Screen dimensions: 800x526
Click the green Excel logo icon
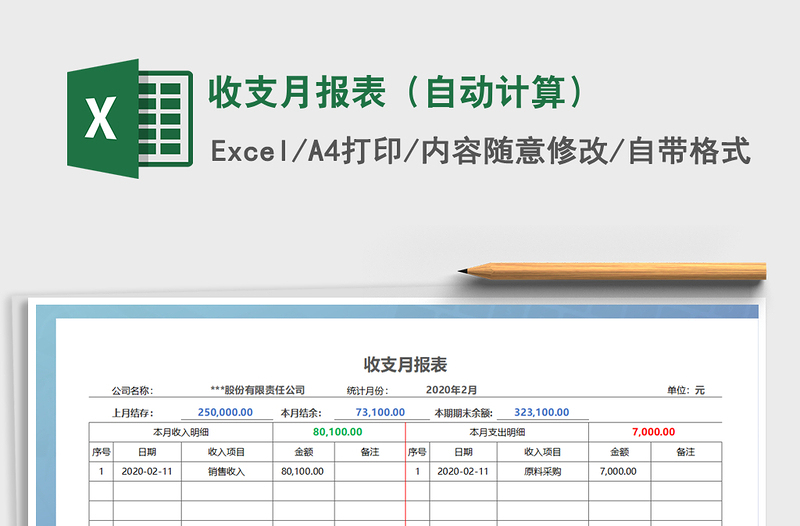[128, 119]
